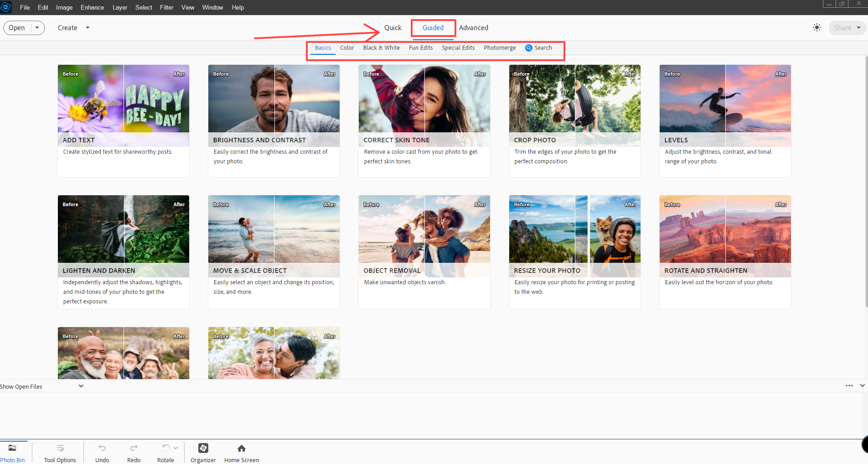This screenshot has height=464, width=868.
Task: Toggle the light/dark theme switch
Action: tap(816, 27)
